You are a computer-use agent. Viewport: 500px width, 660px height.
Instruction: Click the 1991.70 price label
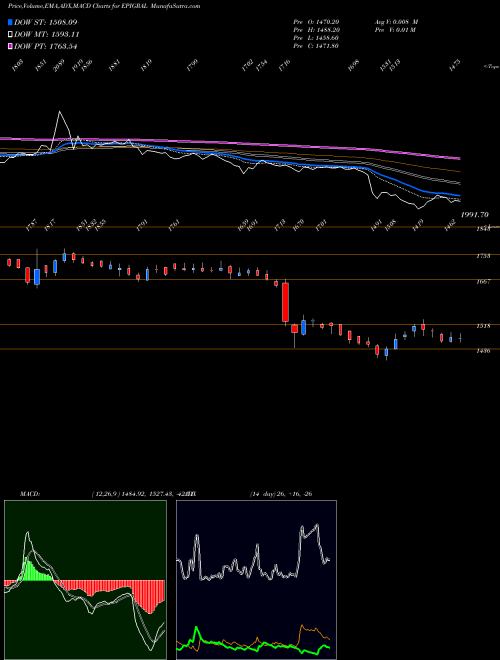[474, 215]
